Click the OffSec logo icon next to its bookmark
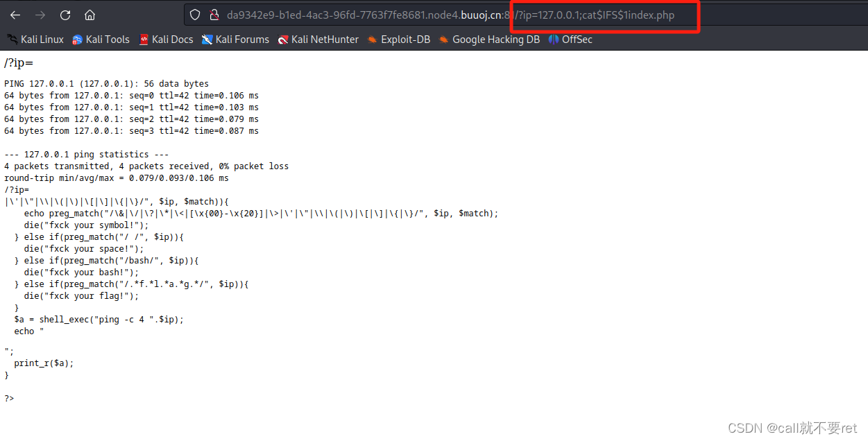 (x=553, y=40)
